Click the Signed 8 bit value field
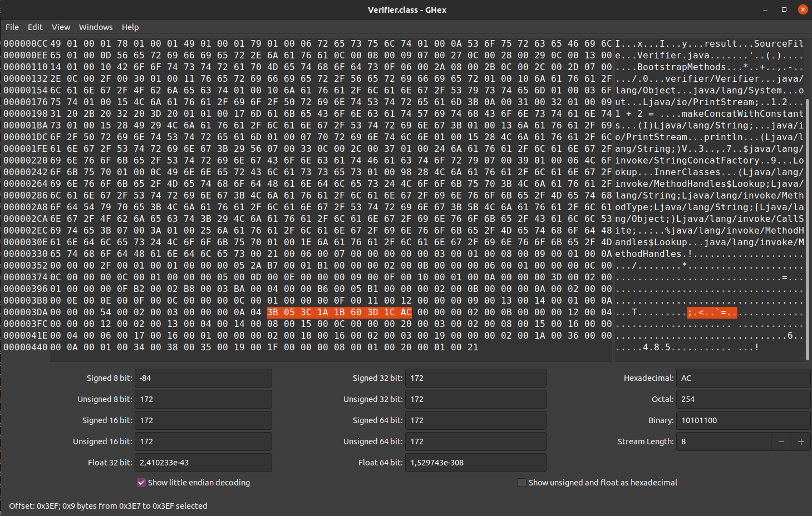The image size is (812, 516). tap(203, 378)
